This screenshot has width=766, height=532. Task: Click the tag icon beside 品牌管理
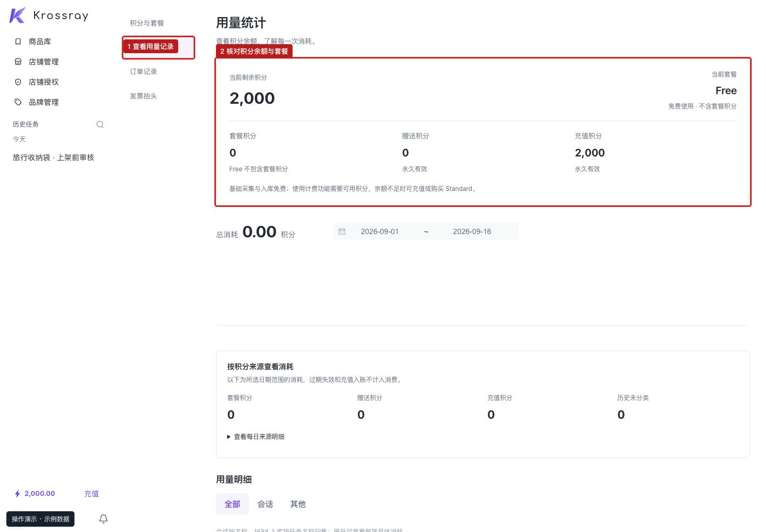18,102
